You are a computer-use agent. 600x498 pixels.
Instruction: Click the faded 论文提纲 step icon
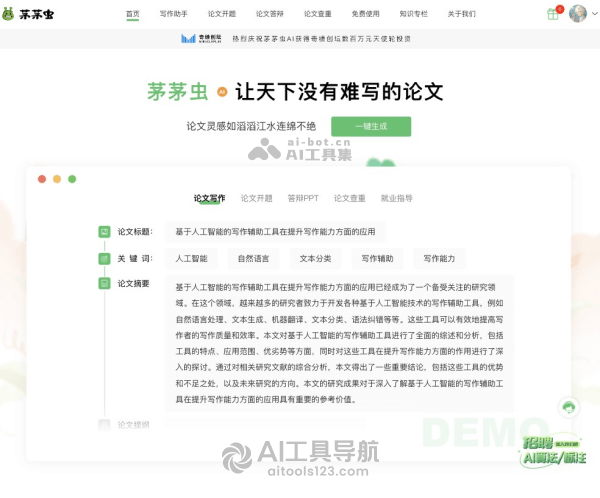point(104,425)
